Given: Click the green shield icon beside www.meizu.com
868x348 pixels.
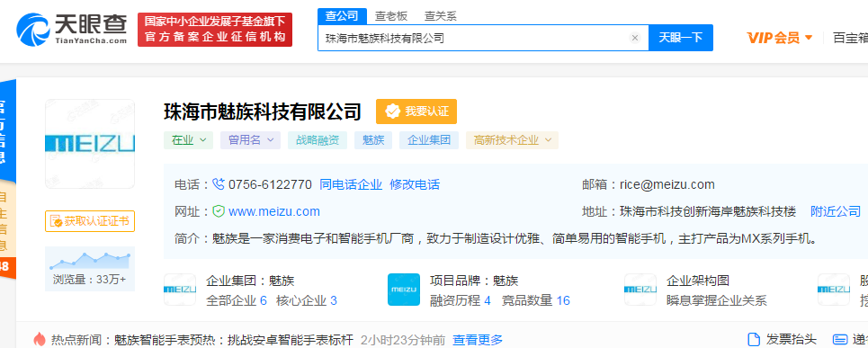Looking at the screenshot, I should click(x=219, y=211).
